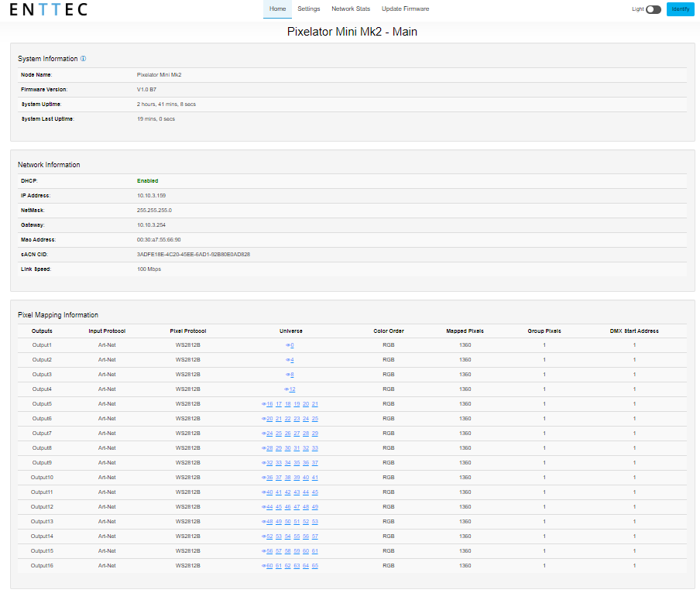Open universe 62 link in Output16 row
The image size is (700, 593).
point(287,566)
